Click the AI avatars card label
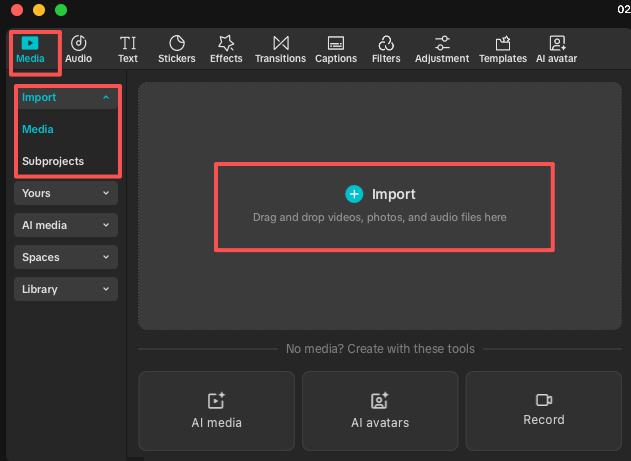Screen dimensions: 631x461 point(380,423)
